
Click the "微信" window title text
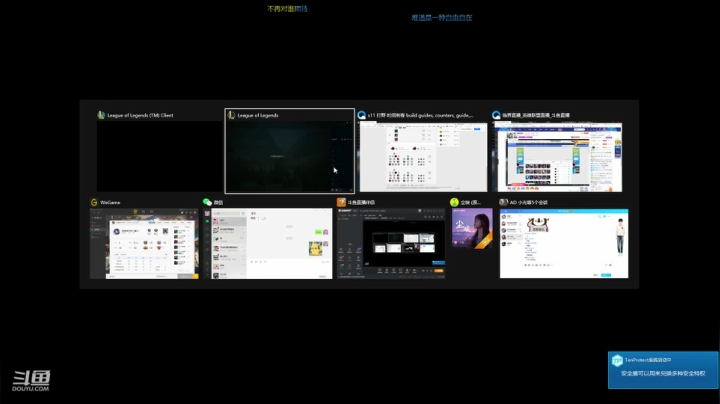coord(218,202)
